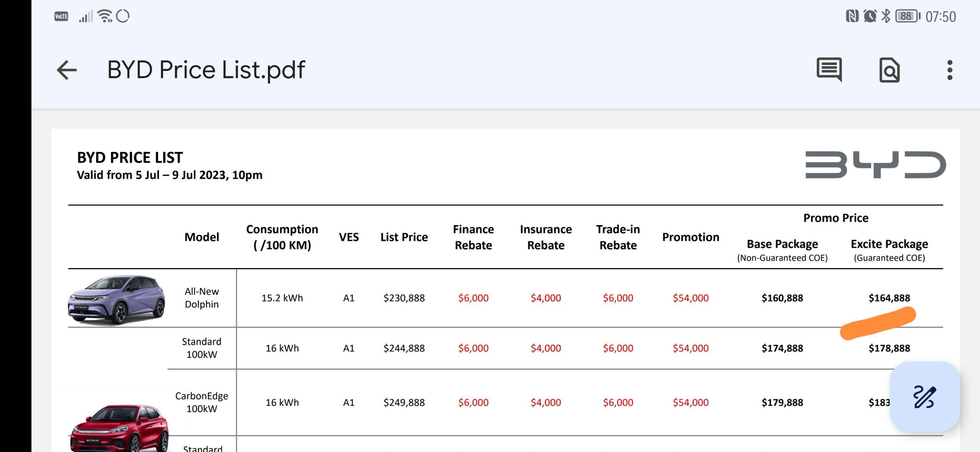
Task: Tap the purple Dolphin car image
Action: point(116,299)
